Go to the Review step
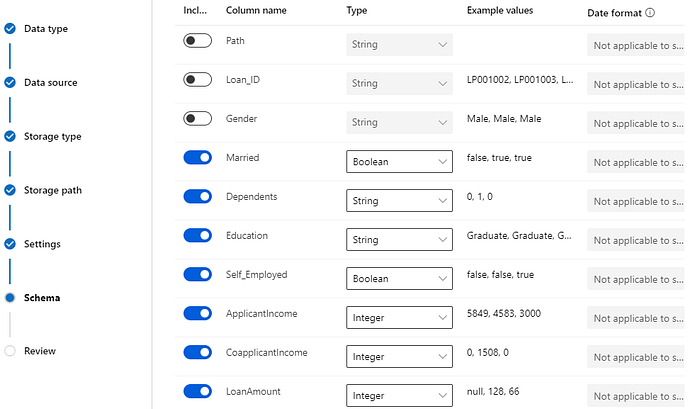 40,351
